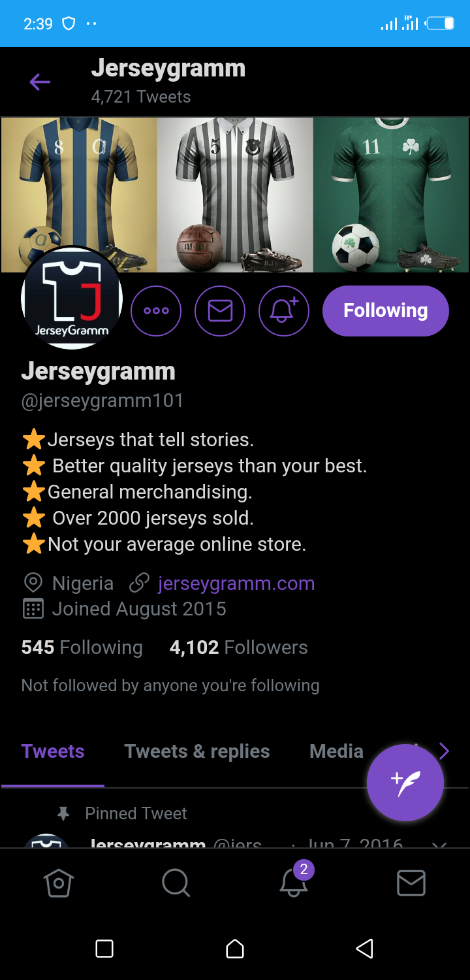Image resolution: width=470 pixels, height=980 pixels.
Task: Tap the Android home navigation button
Action: coord(235,949)
